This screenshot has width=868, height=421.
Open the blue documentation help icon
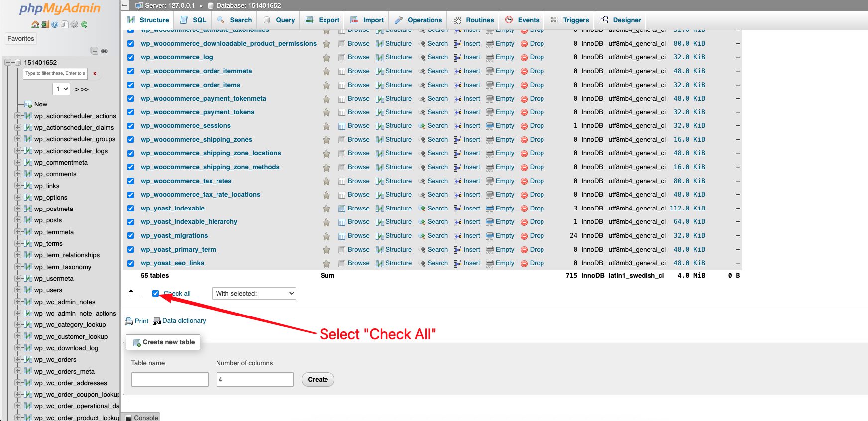pos(55,24)
